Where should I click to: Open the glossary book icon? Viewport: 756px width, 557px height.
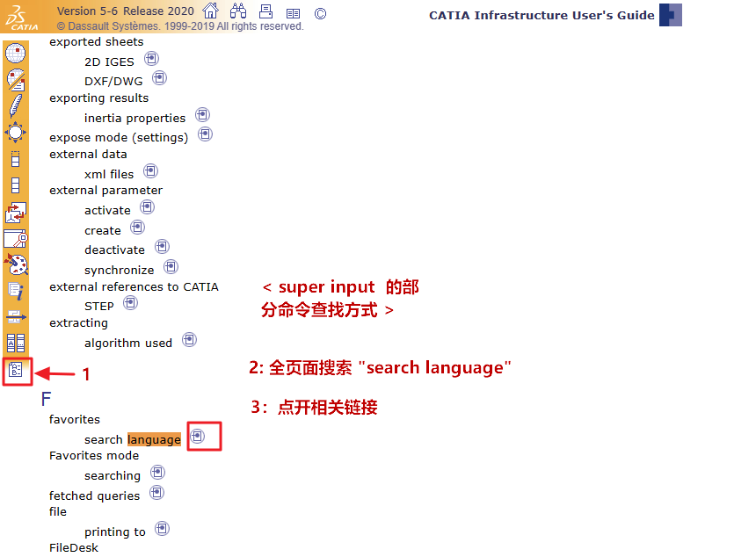click(x=293, y=12)
